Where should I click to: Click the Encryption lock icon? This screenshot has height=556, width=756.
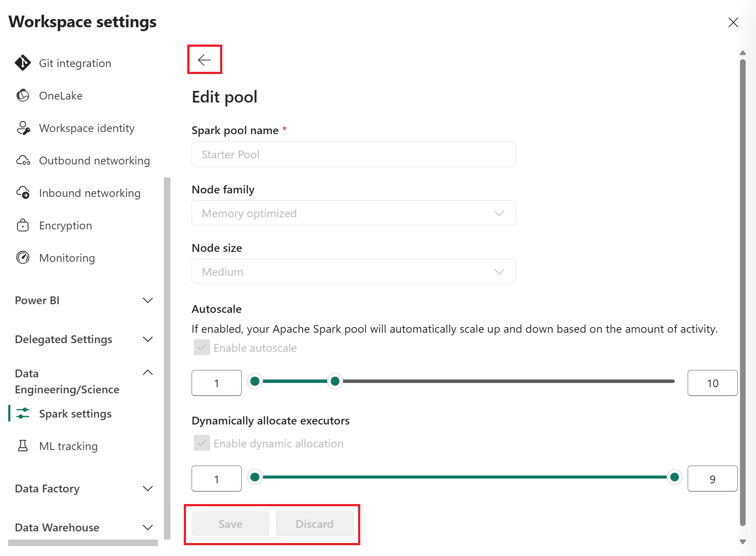click(x=22, y=225)
